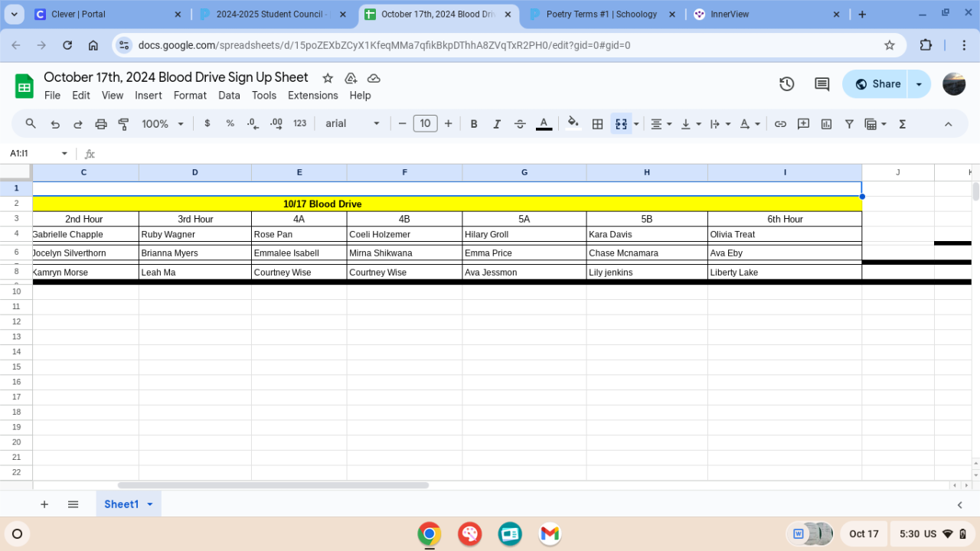
Task: Open the Borders tool
Action: click(598, 124)
